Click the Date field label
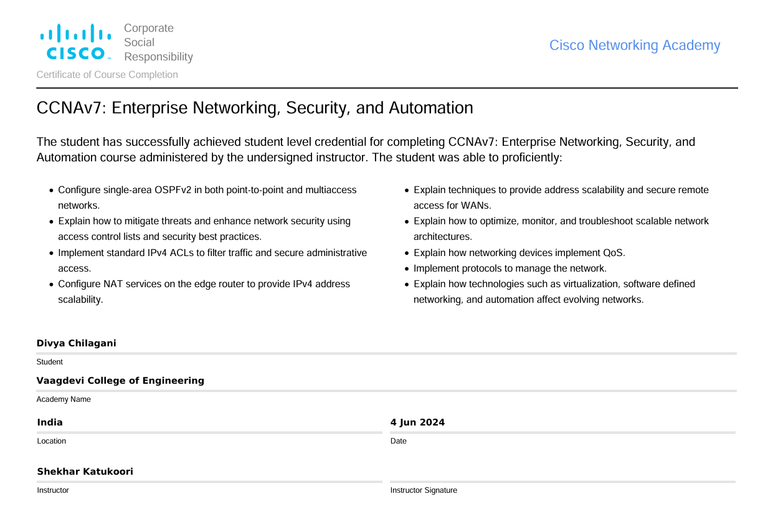The image size is (773, 532). (399, 441)
